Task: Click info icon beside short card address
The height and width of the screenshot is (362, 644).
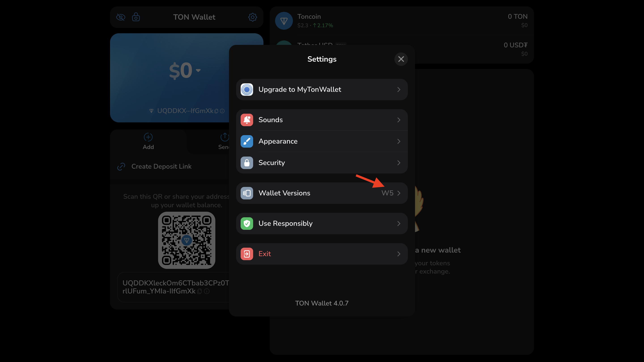Action: [x=222, y=111]
